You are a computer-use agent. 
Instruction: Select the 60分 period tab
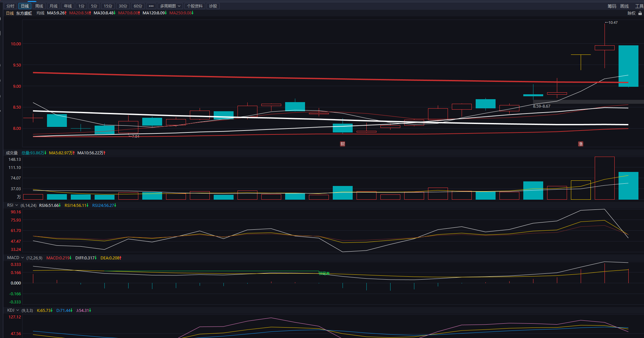point(138,6)
